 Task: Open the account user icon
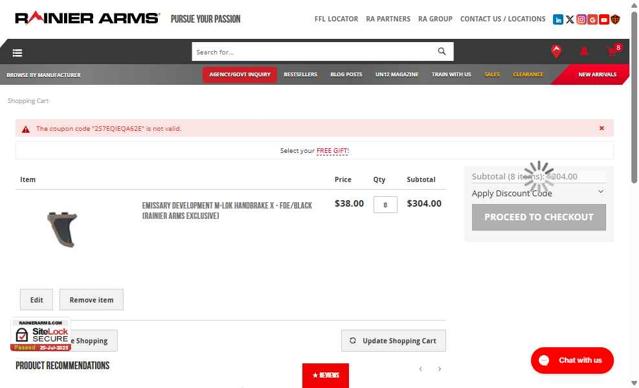[x=584, y=52]
